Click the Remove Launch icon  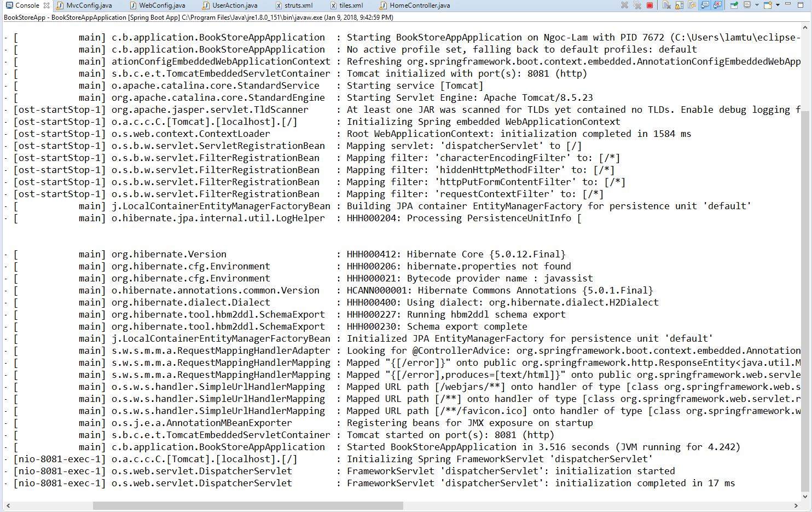(x=624, y=5)
